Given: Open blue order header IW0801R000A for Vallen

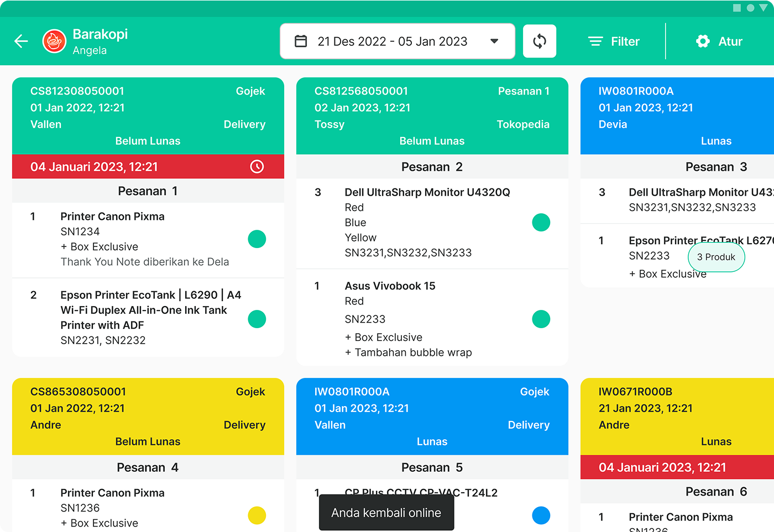Looking at the screenshot, I should (x=432, y=416).
